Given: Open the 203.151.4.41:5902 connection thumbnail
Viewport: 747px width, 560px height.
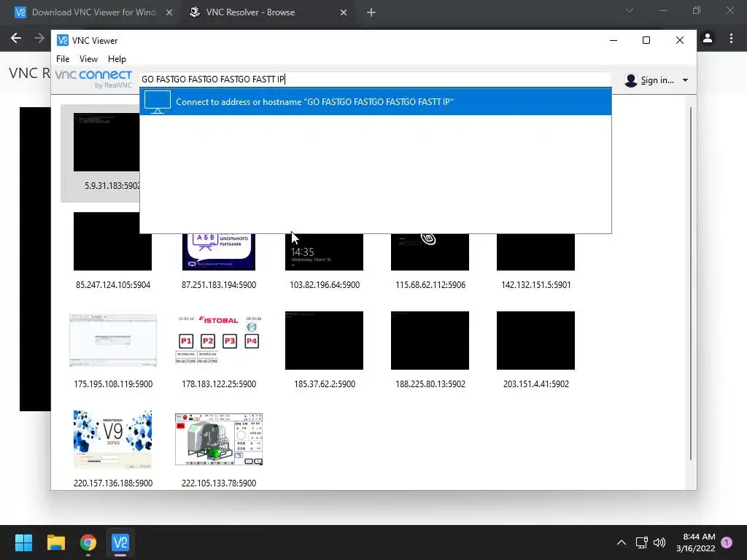Looking at the screenshot, I should point(535,341).
